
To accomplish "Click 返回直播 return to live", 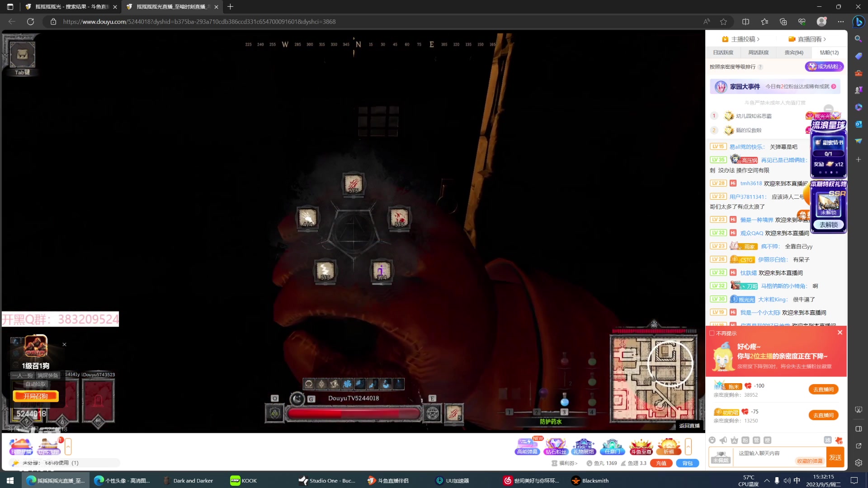I will coord(689,426).
